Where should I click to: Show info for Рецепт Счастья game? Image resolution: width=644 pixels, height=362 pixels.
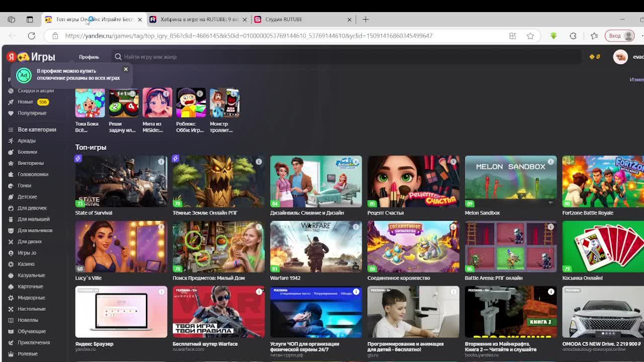tap(453, 162)
